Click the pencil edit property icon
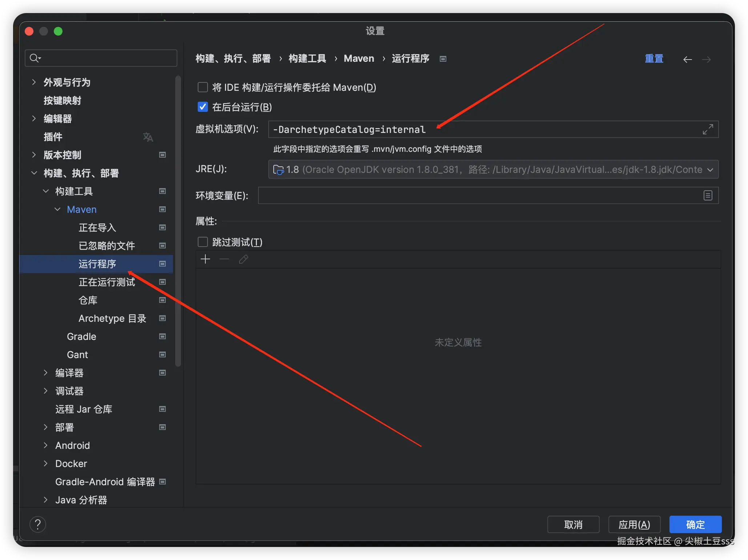This screenshot has width=748, height=560. pyautogui.click(x=244, y=259)
